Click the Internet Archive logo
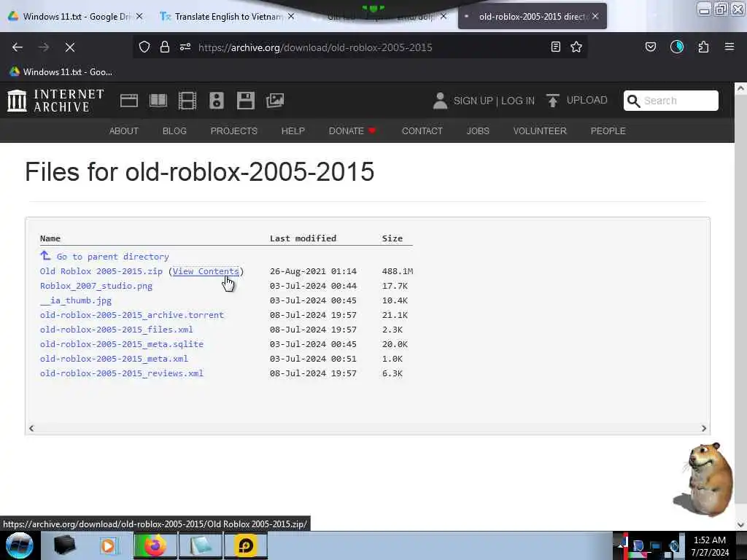 (55, 101)
